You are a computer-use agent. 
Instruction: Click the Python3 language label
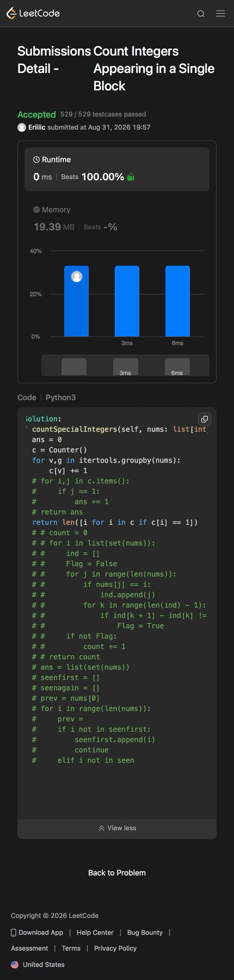(60, 397)
